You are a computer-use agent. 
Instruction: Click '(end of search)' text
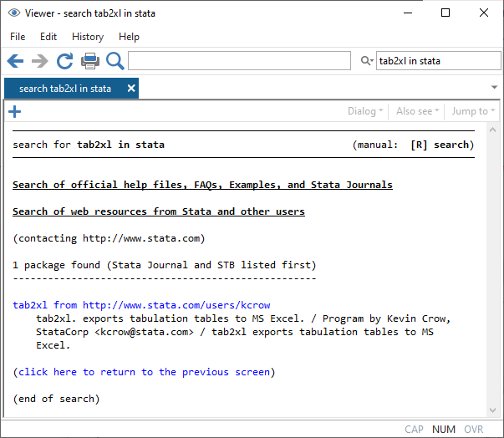(57, 399)
